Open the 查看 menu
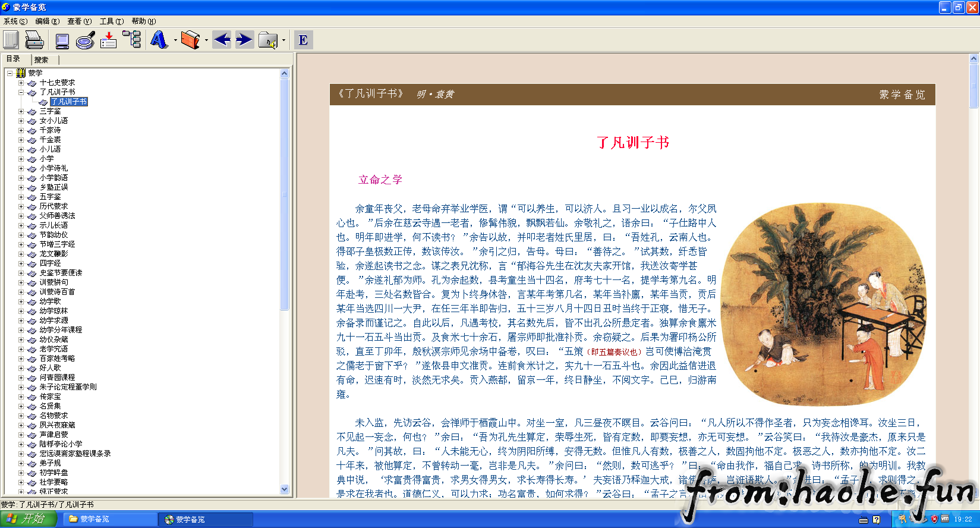This screenshot has height=528, width=980. (79, 21)
